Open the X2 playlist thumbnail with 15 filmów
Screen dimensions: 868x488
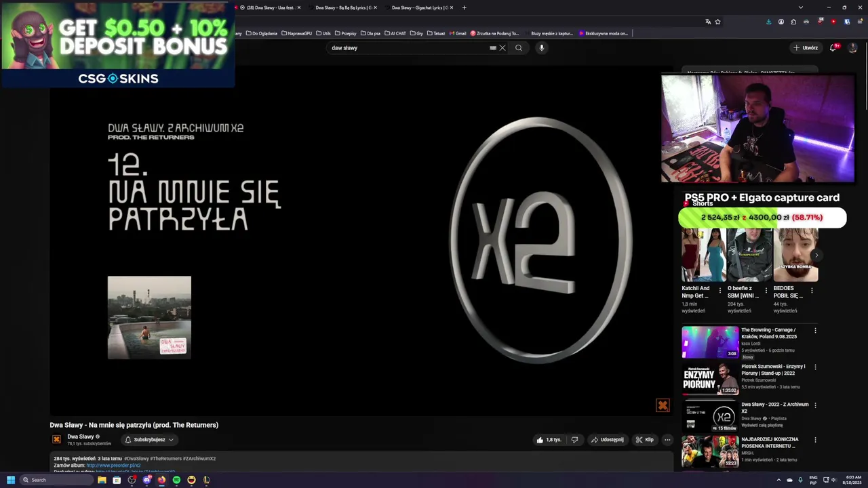tap(710, 416)
